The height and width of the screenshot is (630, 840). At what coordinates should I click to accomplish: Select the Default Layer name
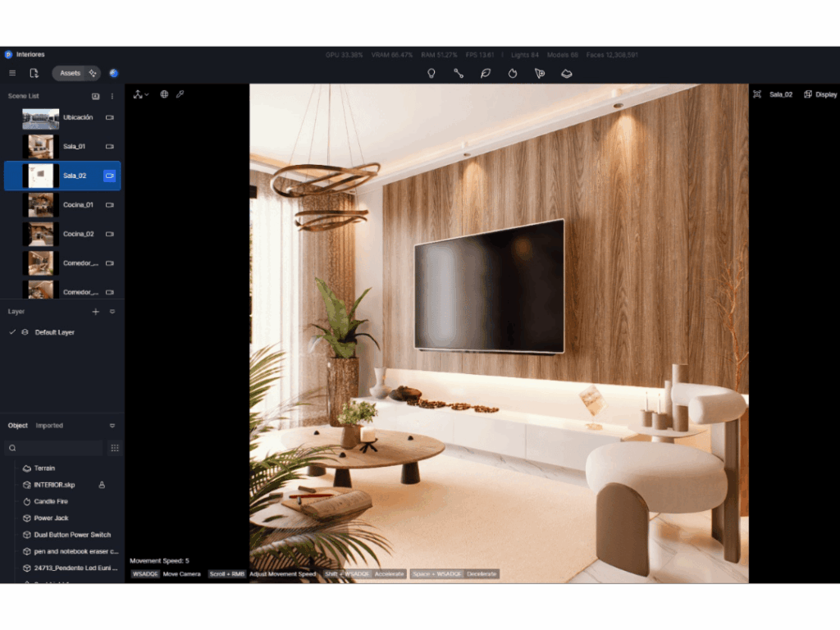(55, 332)
